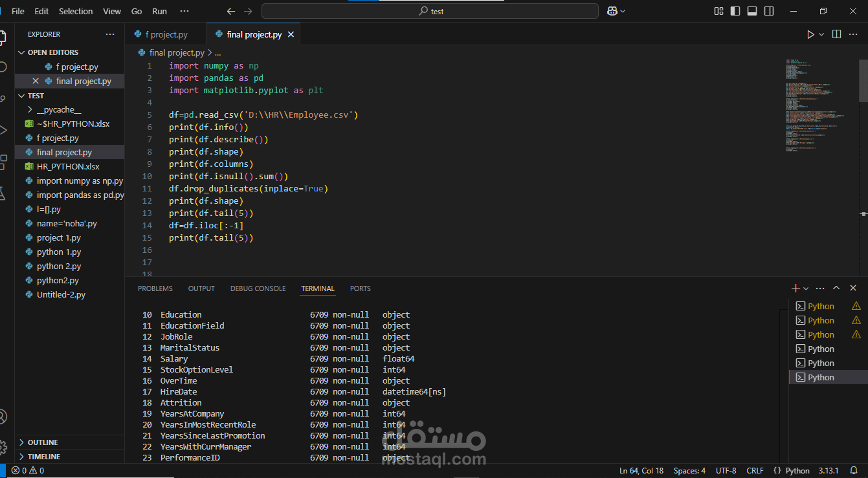
Task: Close the final project.py editor tab
Action: click(x=291, y=35)
